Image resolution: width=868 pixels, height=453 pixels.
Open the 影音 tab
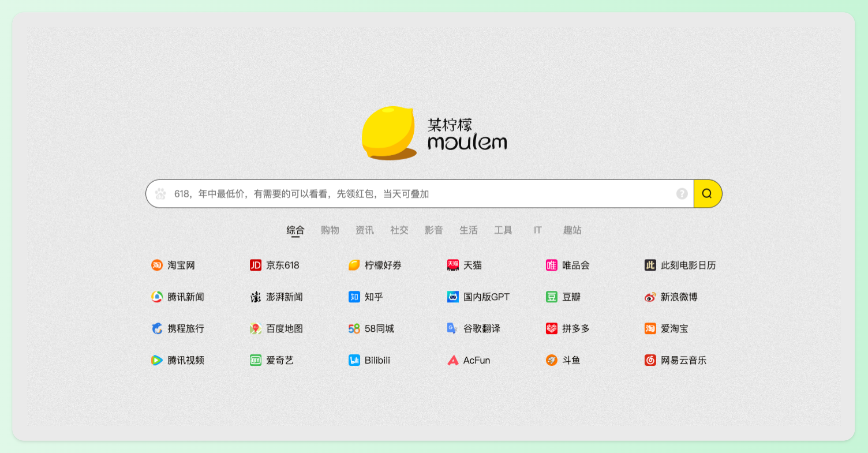[x=434, y=230]
